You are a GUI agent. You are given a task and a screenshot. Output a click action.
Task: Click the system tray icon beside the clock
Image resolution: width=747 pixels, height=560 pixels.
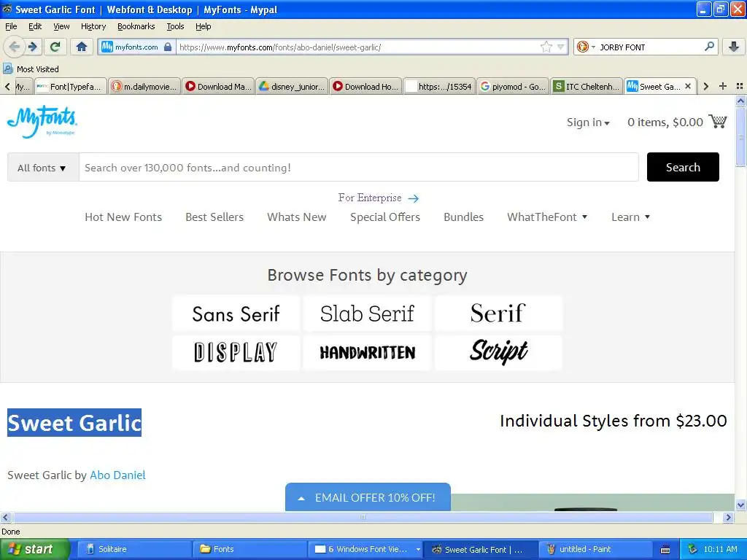(x=693, y=549)
